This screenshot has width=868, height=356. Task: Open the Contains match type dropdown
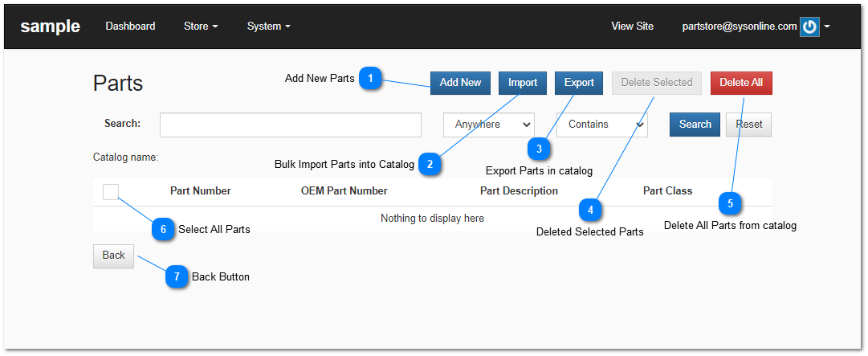tap(601, 125)
